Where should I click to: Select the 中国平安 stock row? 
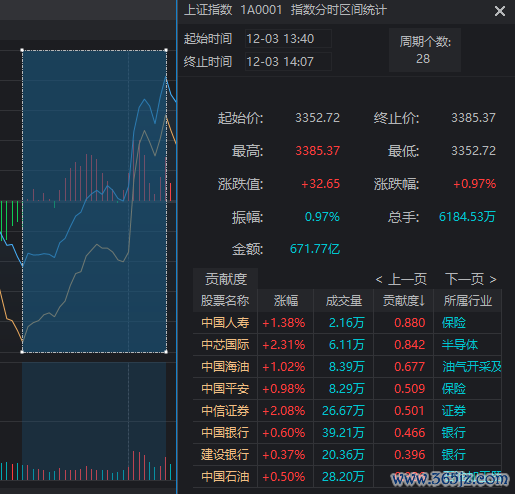click(x=347, y=389)
